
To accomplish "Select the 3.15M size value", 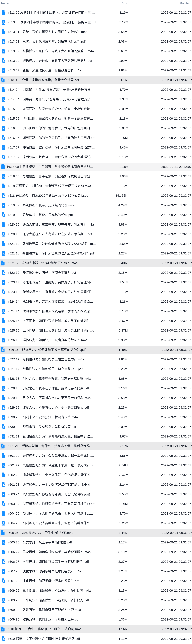I will pyautogui.click(x=123, y=591).
